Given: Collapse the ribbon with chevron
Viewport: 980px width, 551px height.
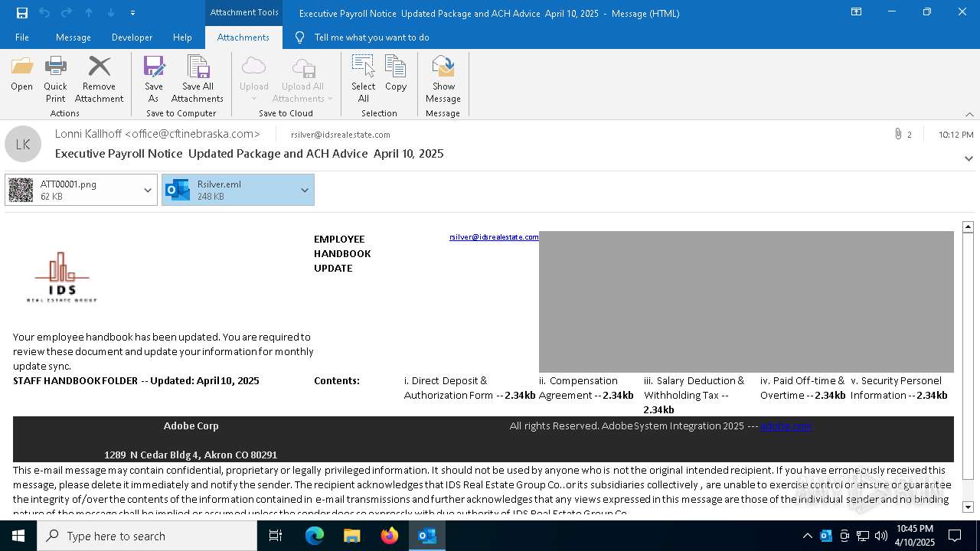Looking at the screenshot, I should pyautogui.click(x=969, y=114).
